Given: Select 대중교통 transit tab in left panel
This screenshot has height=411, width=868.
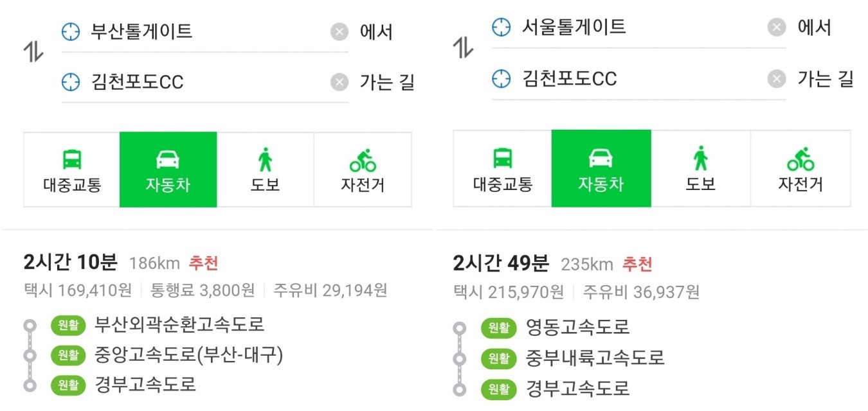Looking at the screenshot, I should (72, 170).
